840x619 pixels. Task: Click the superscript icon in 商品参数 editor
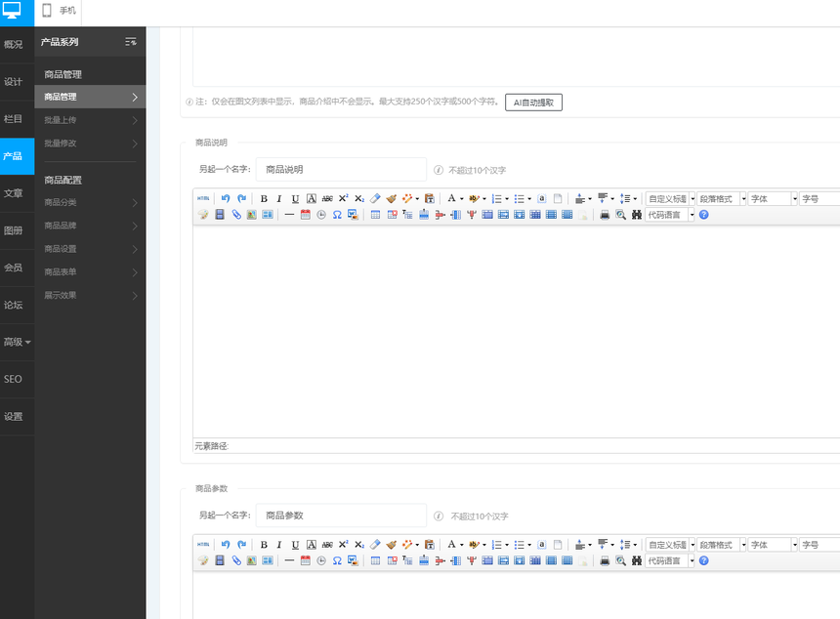click(343, 545)
